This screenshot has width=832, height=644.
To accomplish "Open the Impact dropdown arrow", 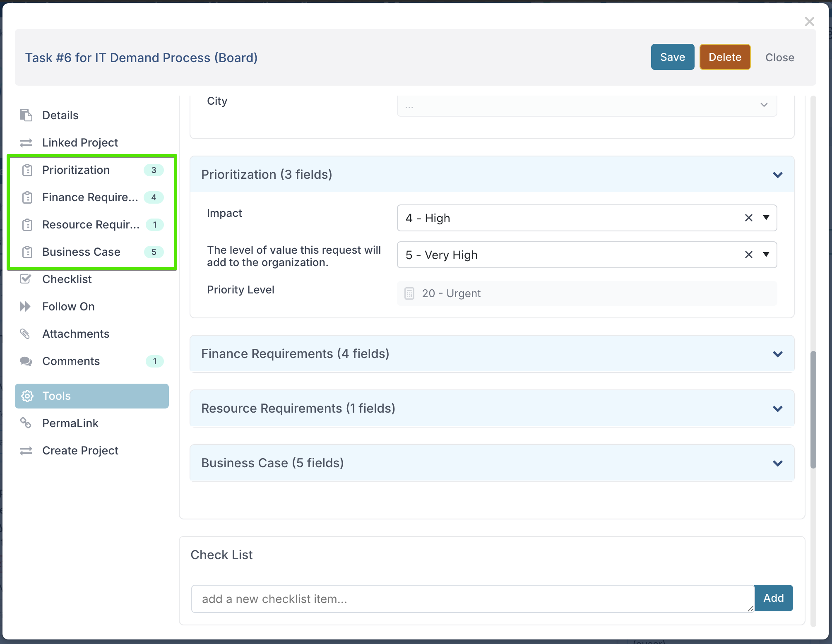I will point(766,218).
